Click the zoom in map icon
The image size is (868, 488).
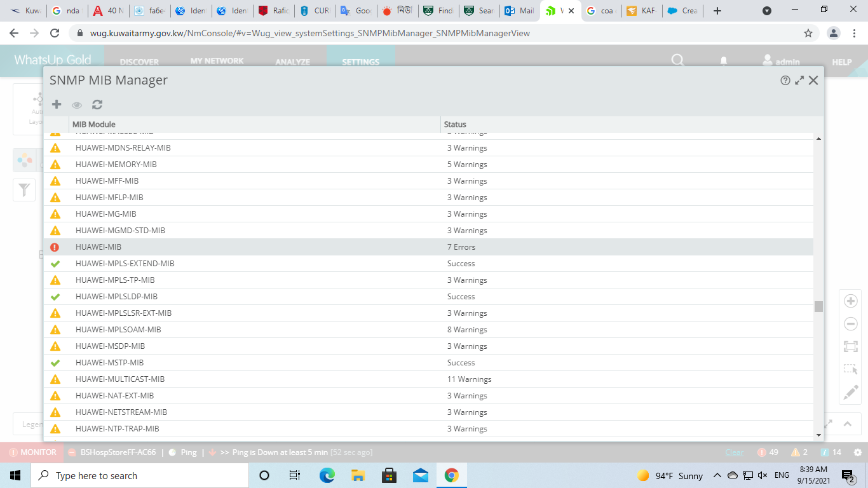(851, 301)
